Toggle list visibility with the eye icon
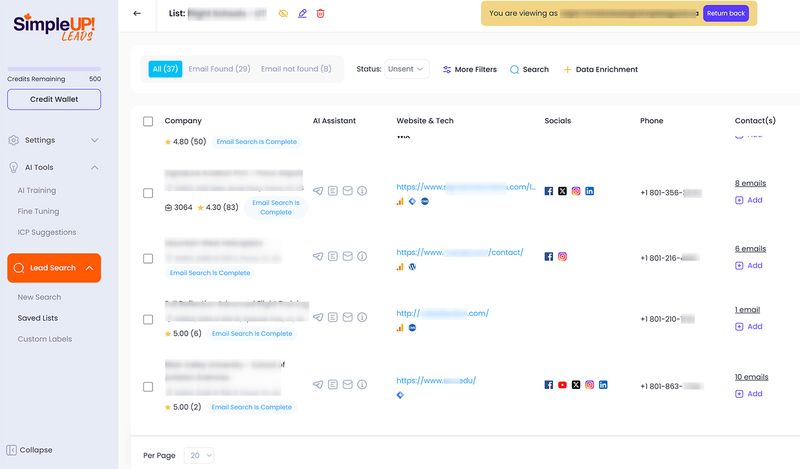Viewport: 800px width, 469px height. 283,13
